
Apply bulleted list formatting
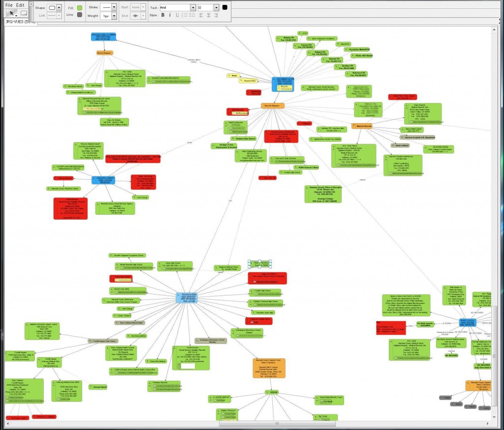(x=192, y=15)
